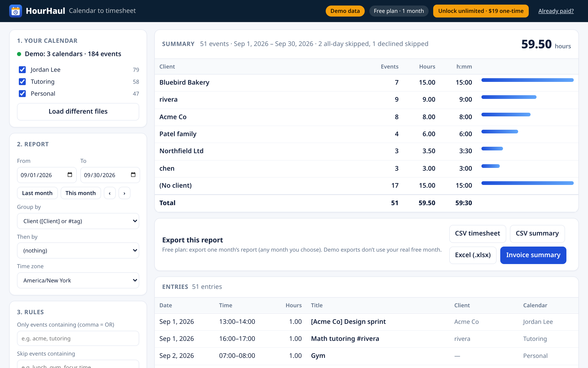Image resolution: width=588 pixels, height=368 pixels.
Task: Click the Demo: 3 calendars status text
Action: click(73, 54)
